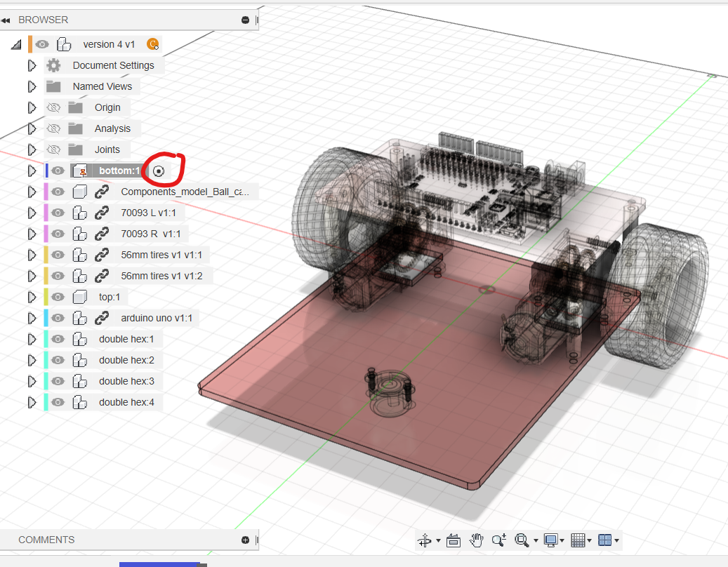Select the Zoom magnifier tool
This screenshot has width=728, height=567.
499,540
